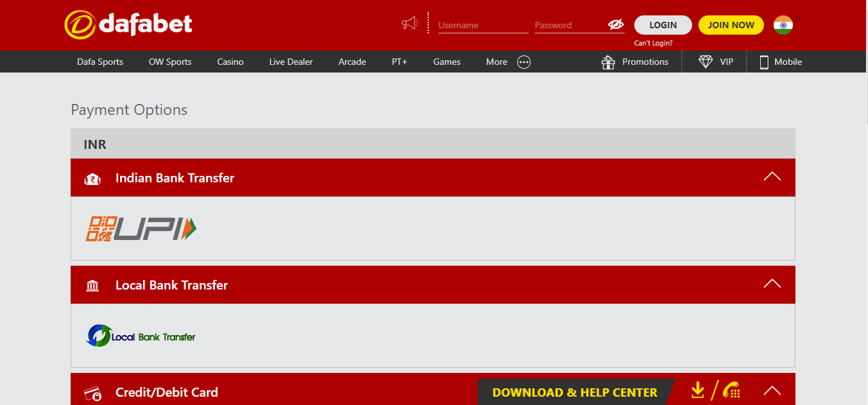Focus the Username input field

pos(482,26)
